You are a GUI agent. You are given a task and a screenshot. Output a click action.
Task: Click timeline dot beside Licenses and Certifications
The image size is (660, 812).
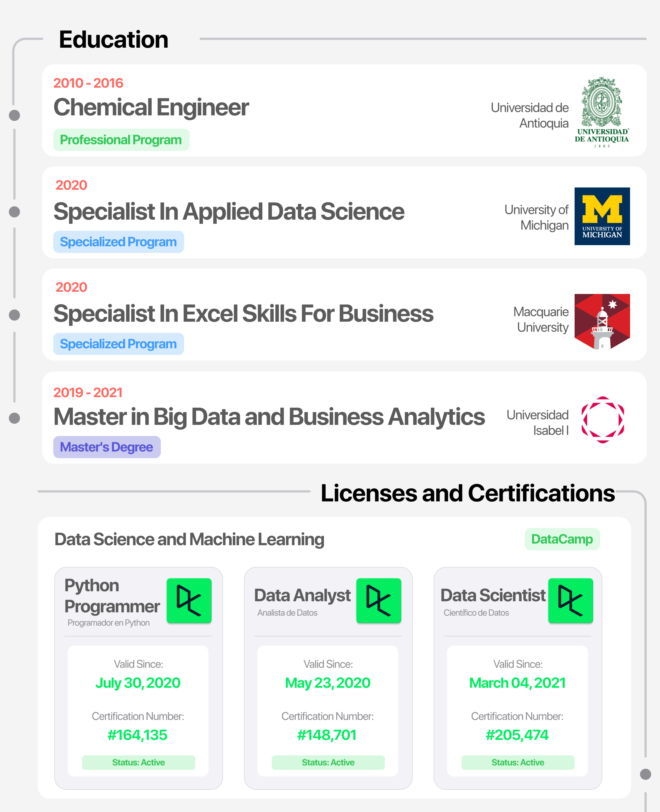click(646, 774)
